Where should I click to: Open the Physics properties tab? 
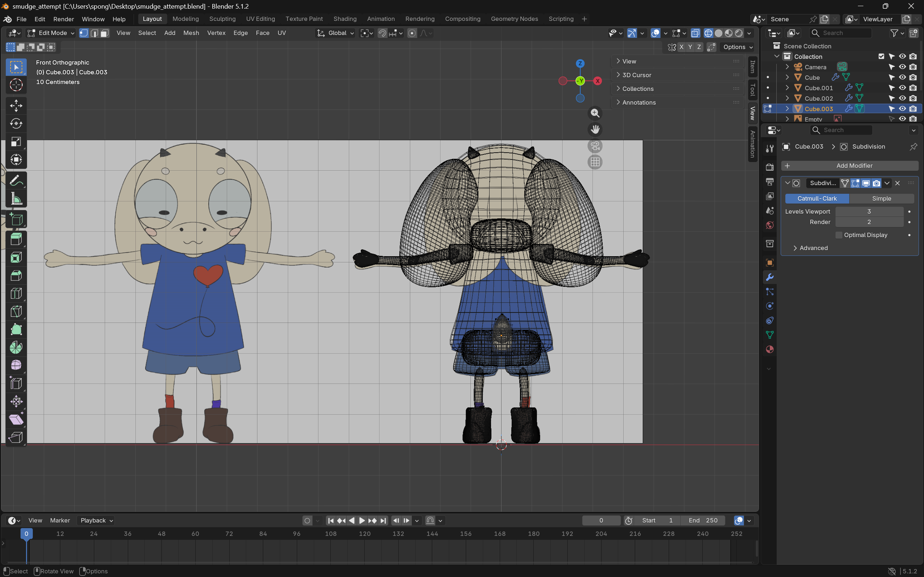pyautogui.click(x=770, y=306)
